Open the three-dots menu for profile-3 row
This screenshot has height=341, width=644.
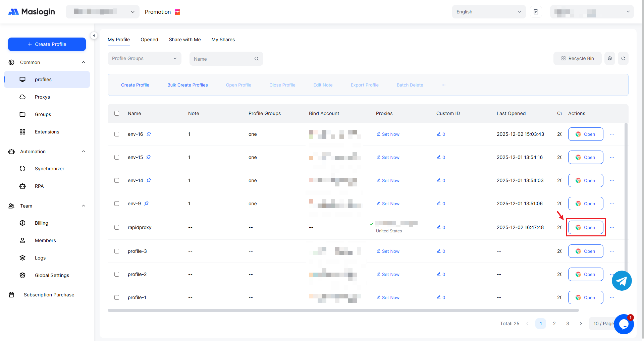click(612, 251)
